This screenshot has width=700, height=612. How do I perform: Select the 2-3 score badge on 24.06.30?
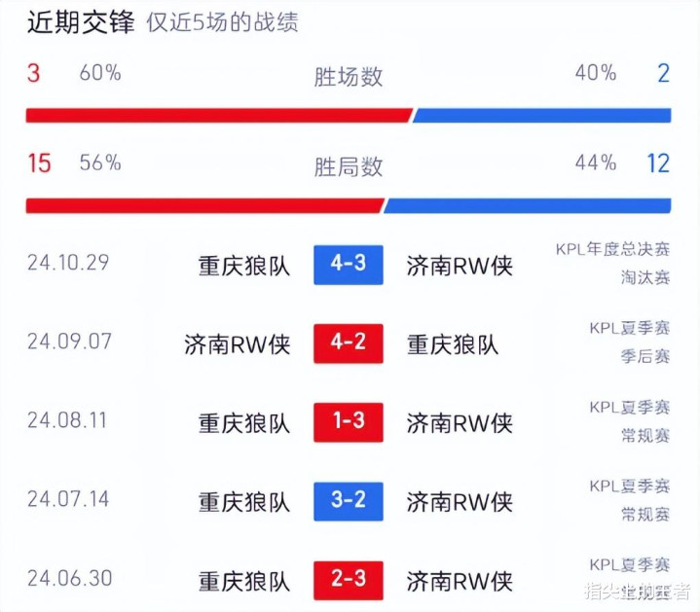tap(349, 580)
